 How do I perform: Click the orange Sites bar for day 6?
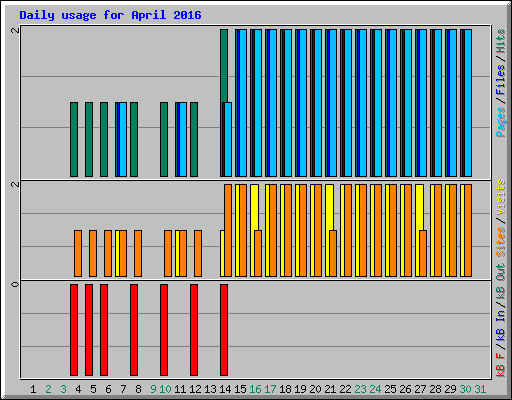coord(108,253)
